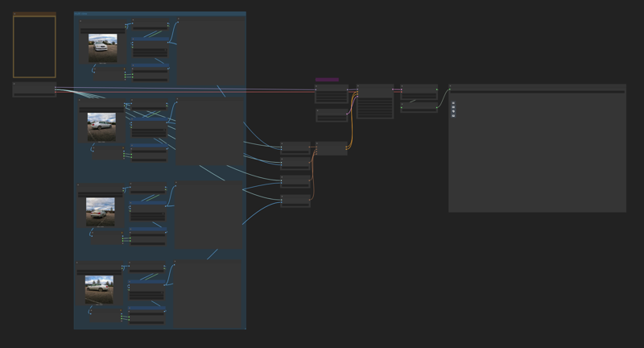Click the topmost small icon inside the large preview node
The image size is (644, 348).
pyautogui.click(x=453, y=103)
